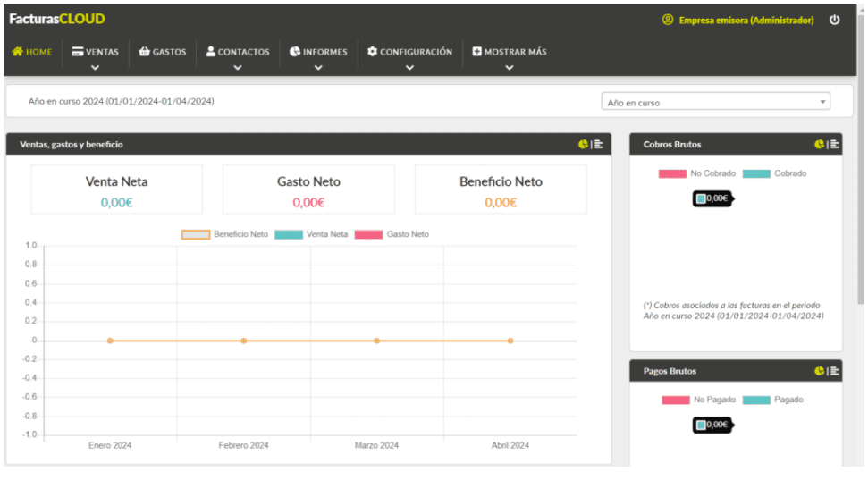Click the pie chart icon beside INFORMES

coord(294,52)
